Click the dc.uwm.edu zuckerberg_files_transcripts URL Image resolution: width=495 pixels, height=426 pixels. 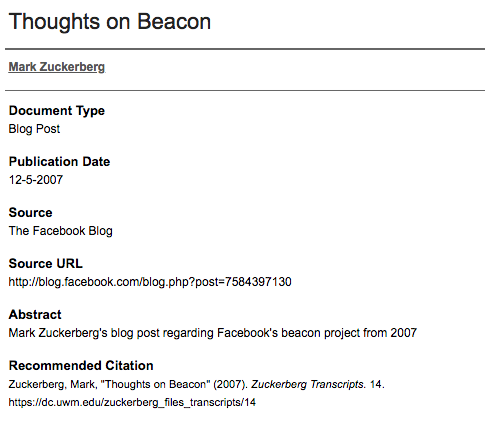(132, 402)
